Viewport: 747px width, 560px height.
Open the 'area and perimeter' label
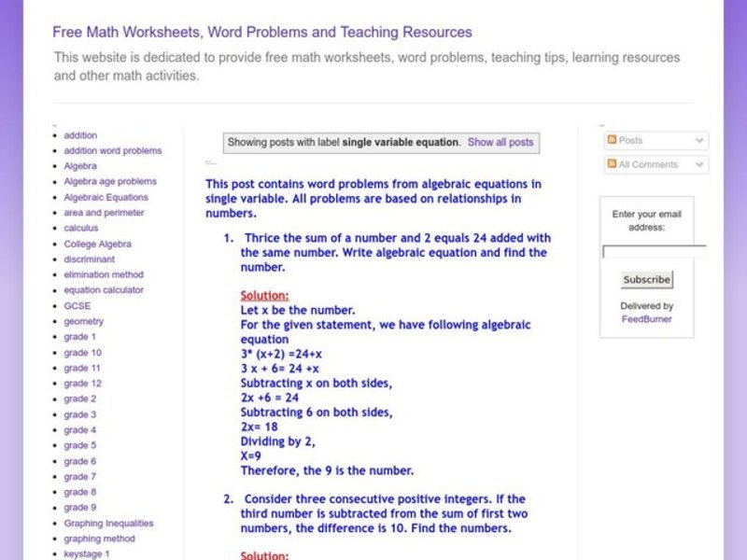103,213
